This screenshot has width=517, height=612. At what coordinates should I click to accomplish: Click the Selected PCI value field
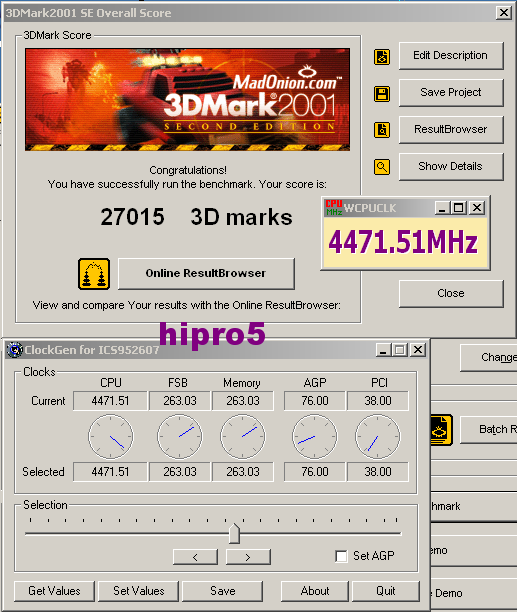[x=378, y=472]
